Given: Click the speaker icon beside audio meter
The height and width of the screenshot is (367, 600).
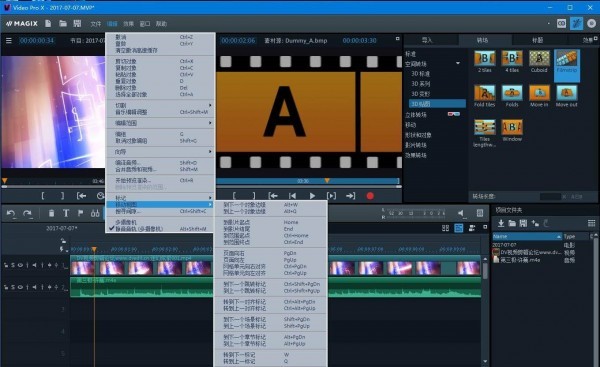Looking at the screenshot, I should click(x=461, y=213).
